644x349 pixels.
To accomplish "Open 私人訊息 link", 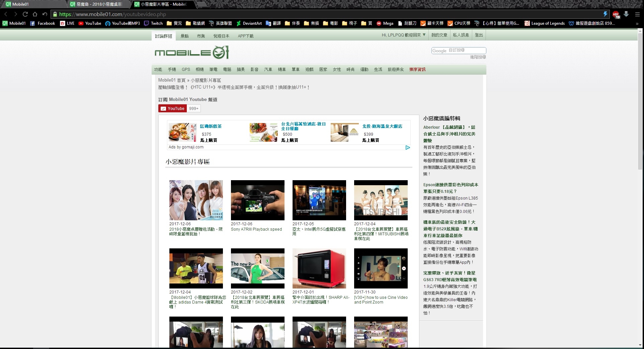I will pyautogui.click(x=461, y=35).
